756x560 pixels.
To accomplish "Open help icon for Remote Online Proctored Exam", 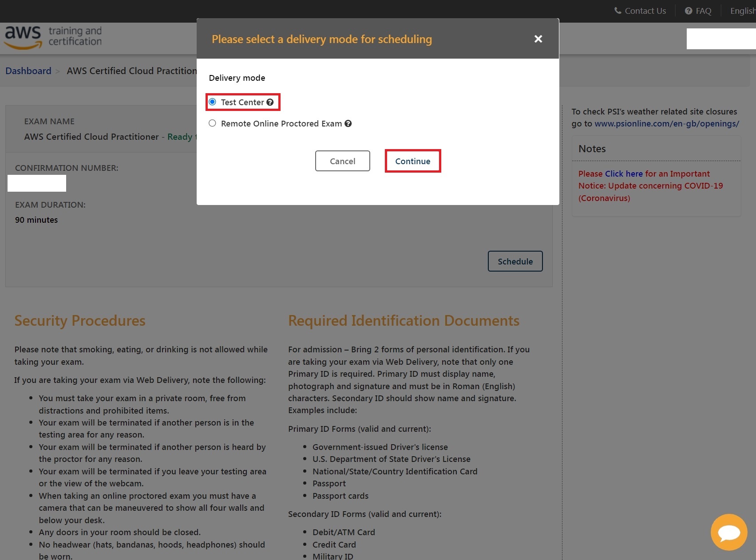I will (x=348, y=123).
